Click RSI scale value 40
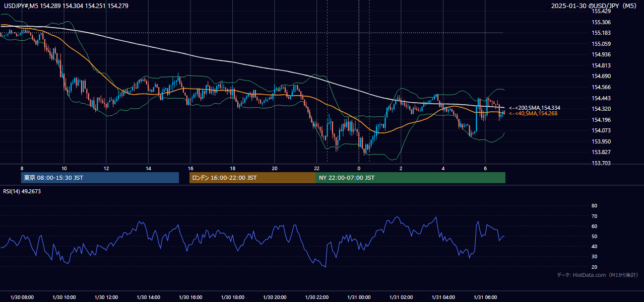644x302 pixels. pos(594,246)
